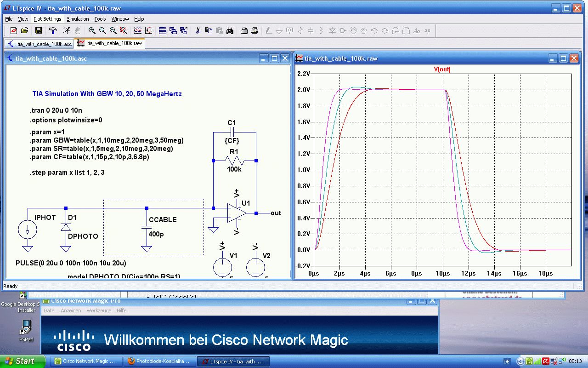Open the Control Panel hammer icon
This screenshot has height=368, width=588.
[53, 31]
